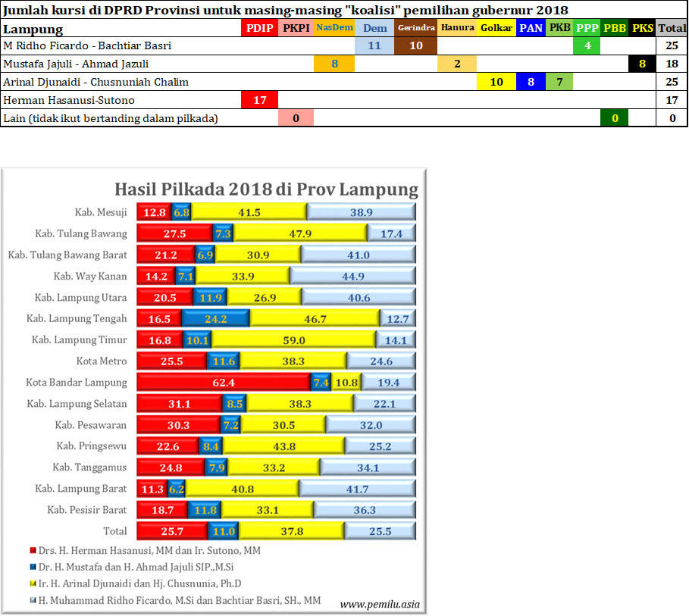
Task: Select the PBB column header
Action: coord(614,28)
